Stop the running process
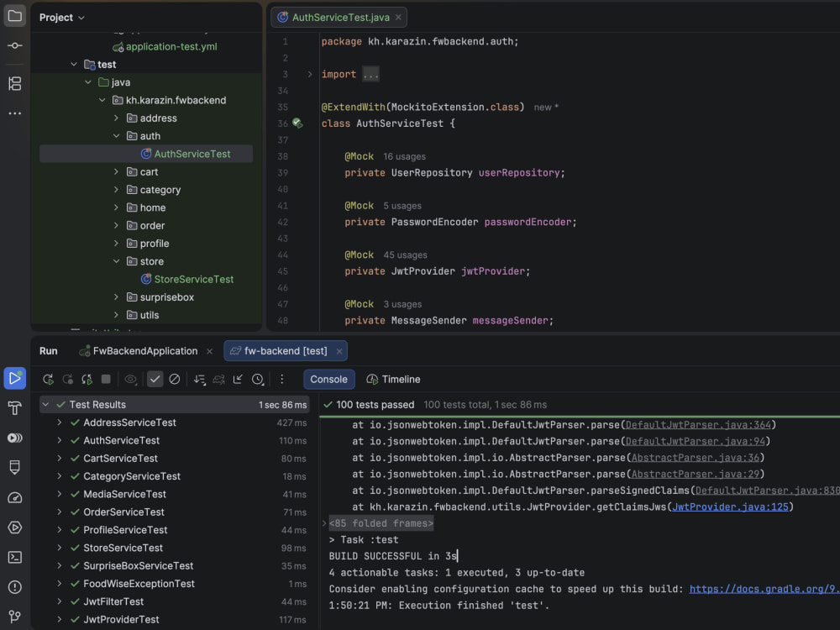840x630 pixels. [x=106, y=380]
